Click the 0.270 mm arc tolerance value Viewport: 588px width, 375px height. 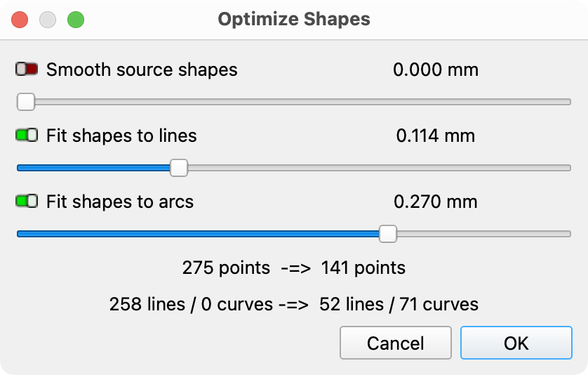435,202
